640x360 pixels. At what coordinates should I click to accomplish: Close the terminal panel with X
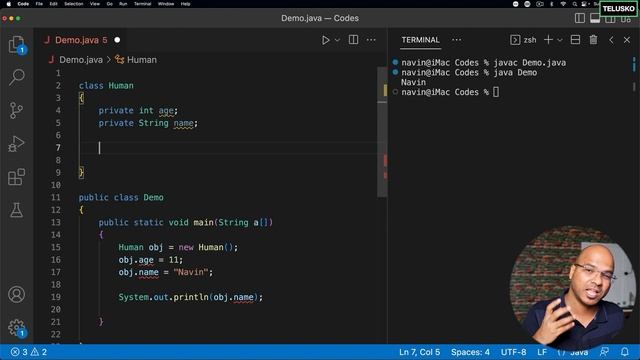click(627, 40)
